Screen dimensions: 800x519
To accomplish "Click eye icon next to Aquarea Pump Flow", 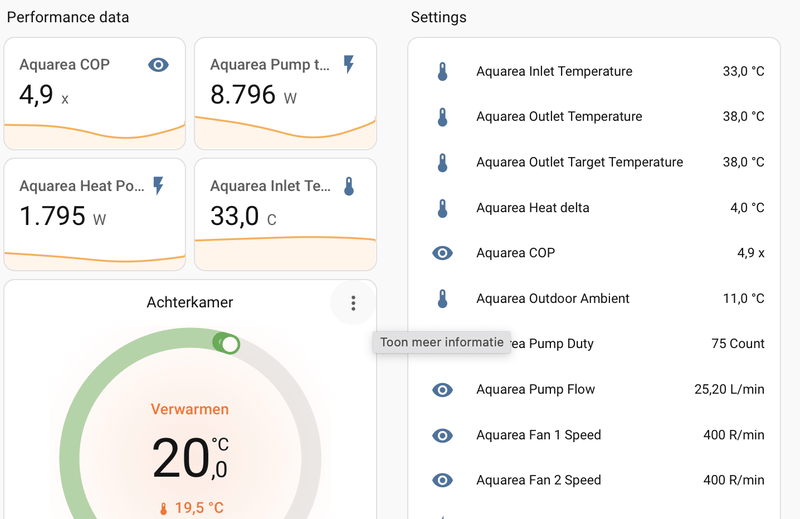I will [x=442, y=389].
